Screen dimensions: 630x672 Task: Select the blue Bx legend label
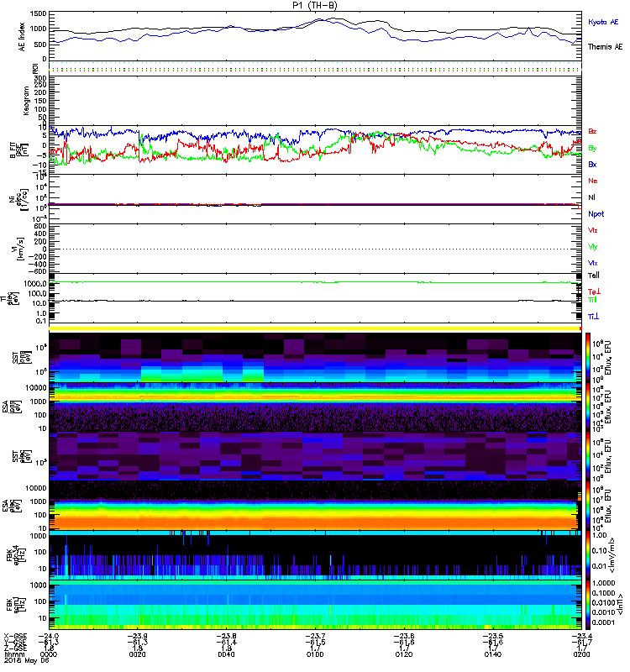(593, 165)
